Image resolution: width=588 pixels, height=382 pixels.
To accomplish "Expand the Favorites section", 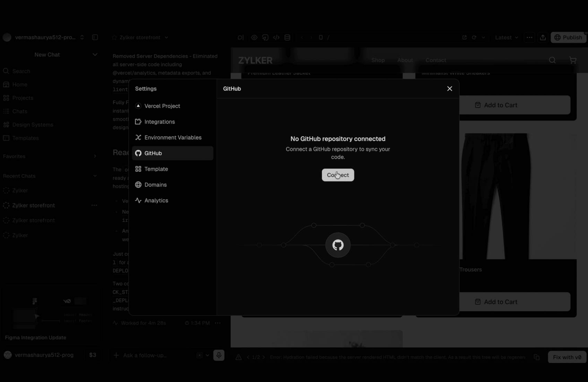I will (95, 156).
